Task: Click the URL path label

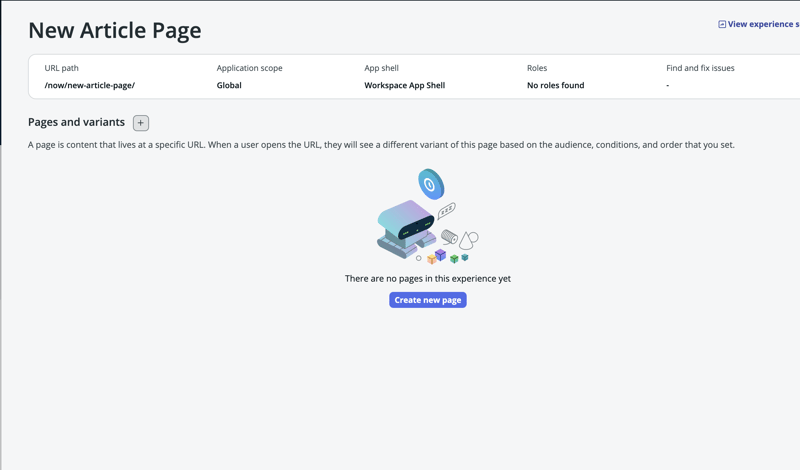Action: point(61,68)
